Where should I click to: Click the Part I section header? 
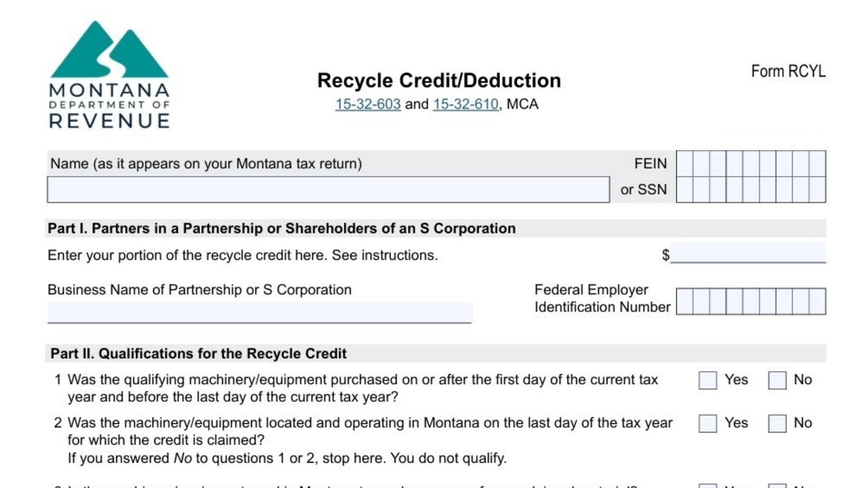[x=282, y=229]
